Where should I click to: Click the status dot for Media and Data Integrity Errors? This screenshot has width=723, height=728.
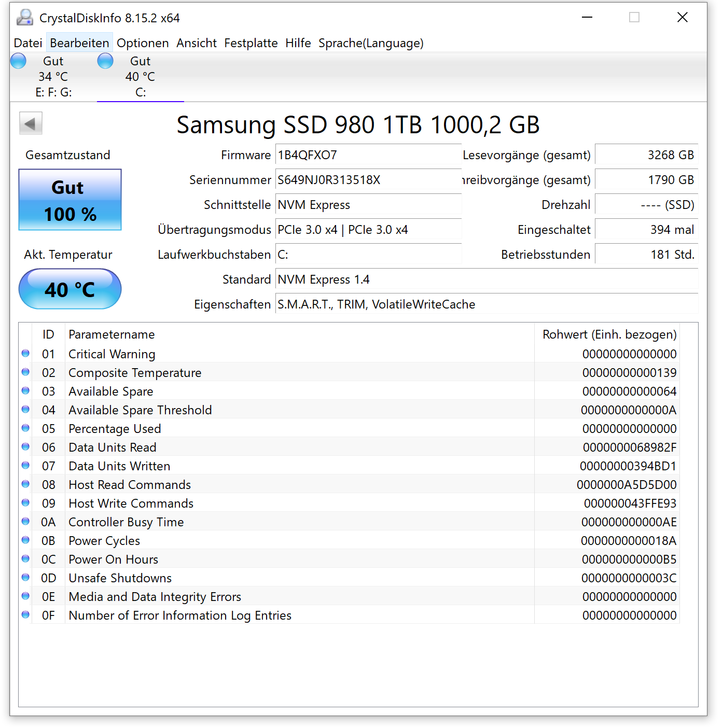pyautogui.click(x=25, y=596)
